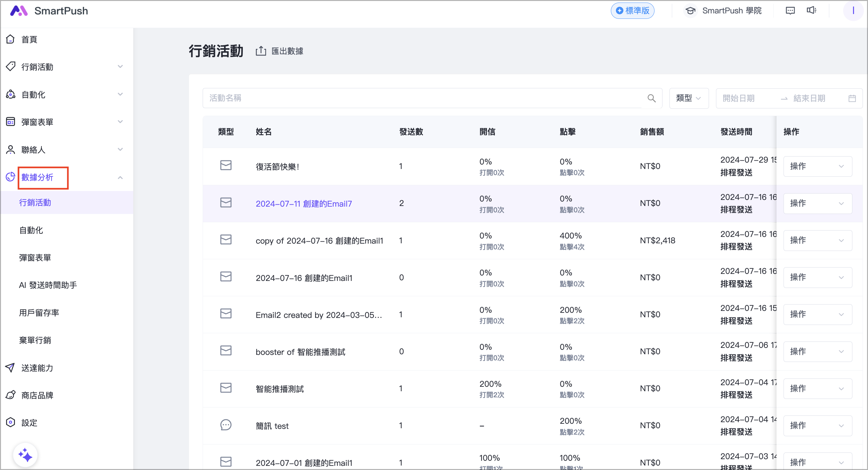This screenshot has height=470, width=868.
Task: Select 行銷活動 under 數據分析 submenu
Action: pyautogui.click(x=67, y=202)
